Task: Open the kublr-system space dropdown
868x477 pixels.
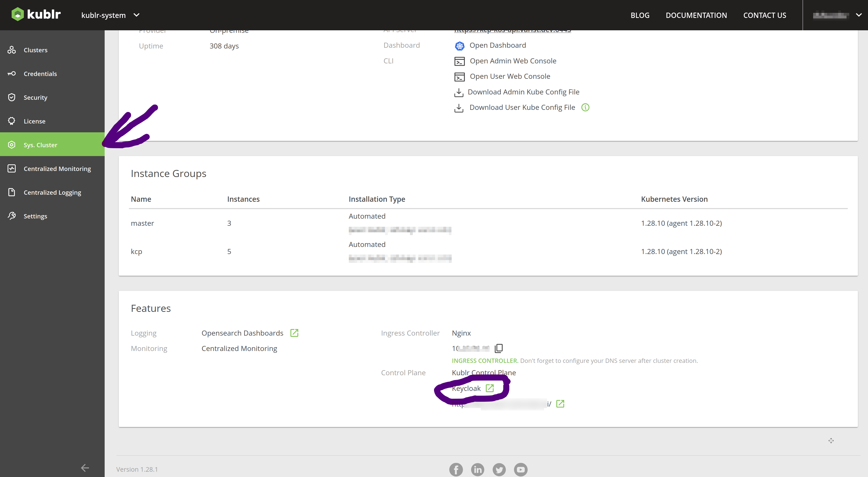Action: coord(110,15)
